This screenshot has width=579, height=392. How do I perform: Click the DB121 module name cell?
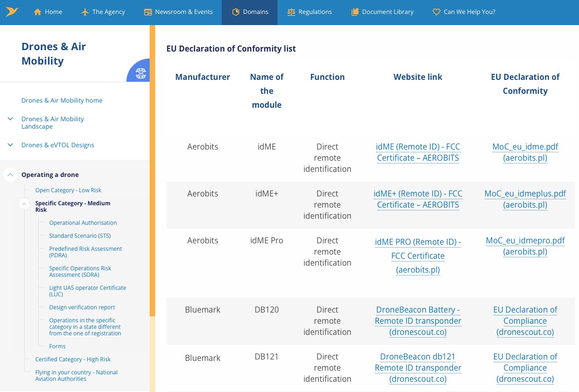coord(267,357)
